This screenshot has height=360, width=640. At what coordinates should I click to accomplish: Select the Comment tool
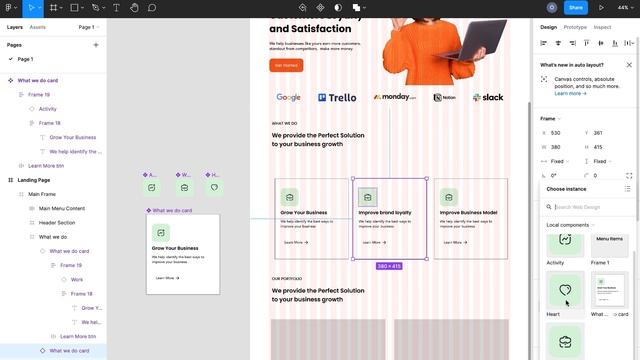(x=152, y=8)
